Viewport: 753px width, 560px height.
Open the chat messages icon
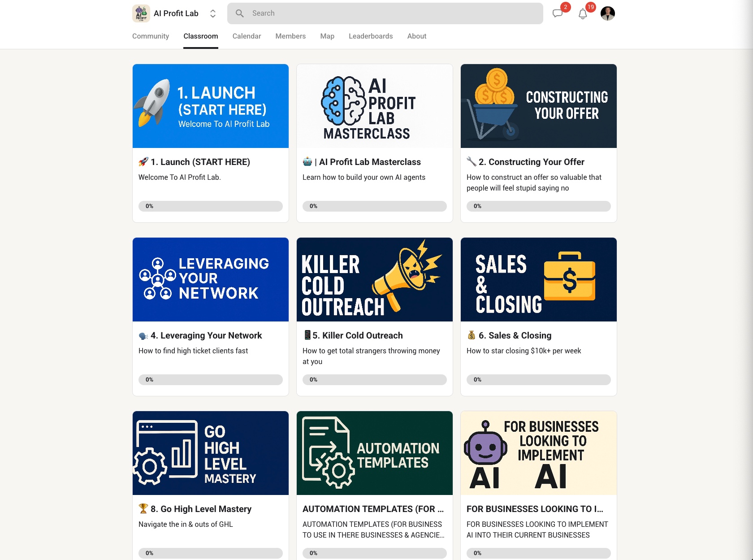coord(558,13)
